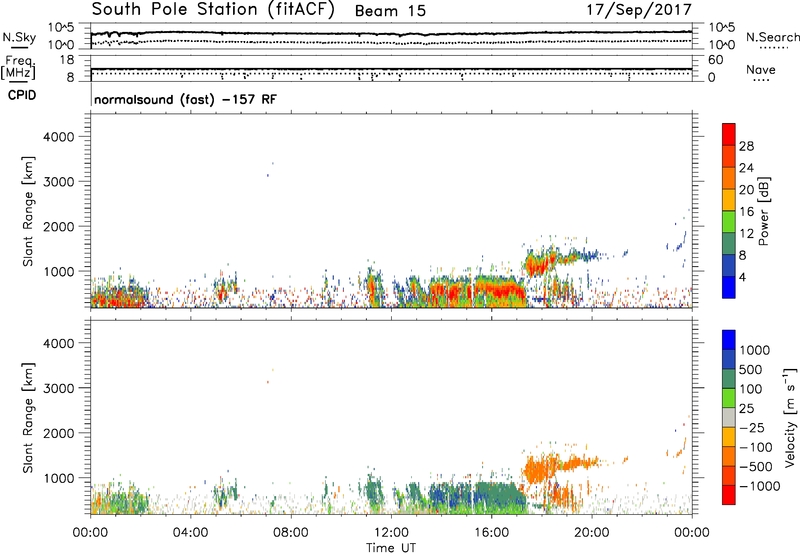Screen dimensions: 800x554
Task: Click the 4000 tick on power panel axis
Action: [59, 137]
